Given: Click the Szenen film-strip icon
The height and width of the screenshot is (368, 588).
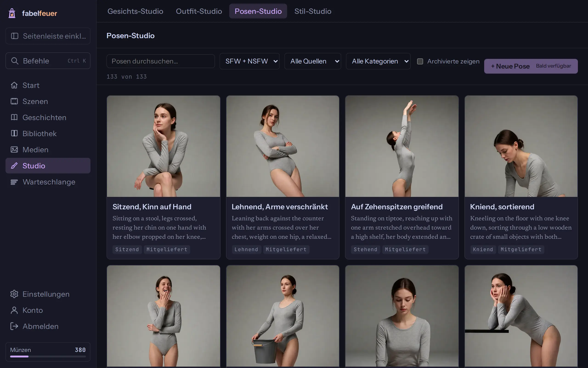Looking at the screenshot, I should (14, 101).
